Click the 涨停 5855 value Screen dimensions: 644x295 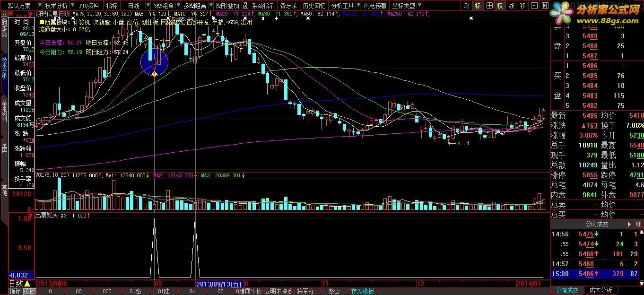tap(590, 175)
